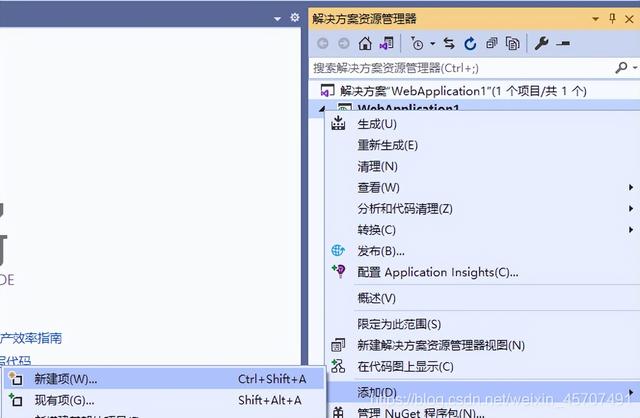Open the 添加(D) submenu entry
The image size is (640, 418).
click(482, 392)
